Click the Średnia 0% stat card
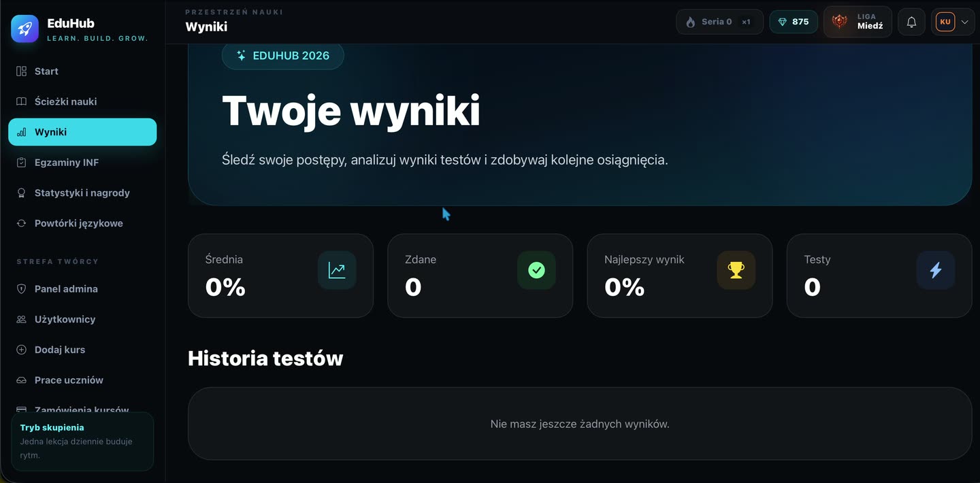This screenshot has width=980, height=483. coord(280,276)
